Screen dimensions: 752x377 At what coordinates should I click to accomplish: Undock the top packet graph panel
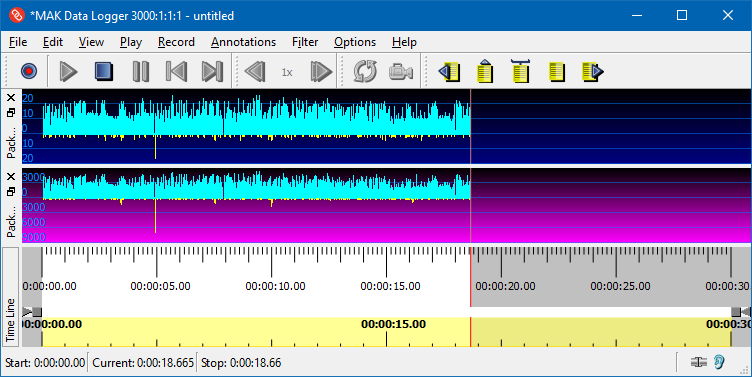(11, 113)
